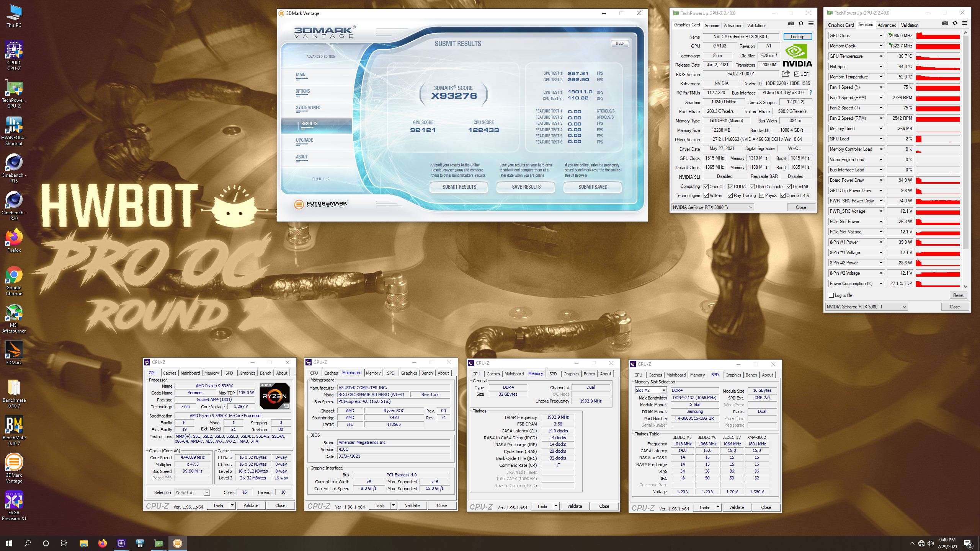Launch the BenchMate 0.10.7 application icon
This screenshot has height=551, width=980.
(x=14, y=430)
